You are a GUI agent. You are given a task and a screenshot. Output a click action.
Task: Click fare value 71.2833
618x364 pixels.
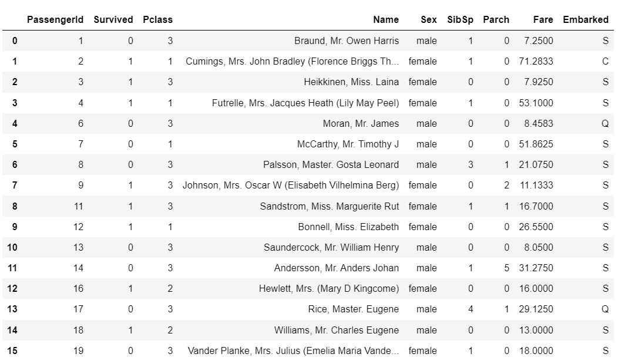point(536,61)
